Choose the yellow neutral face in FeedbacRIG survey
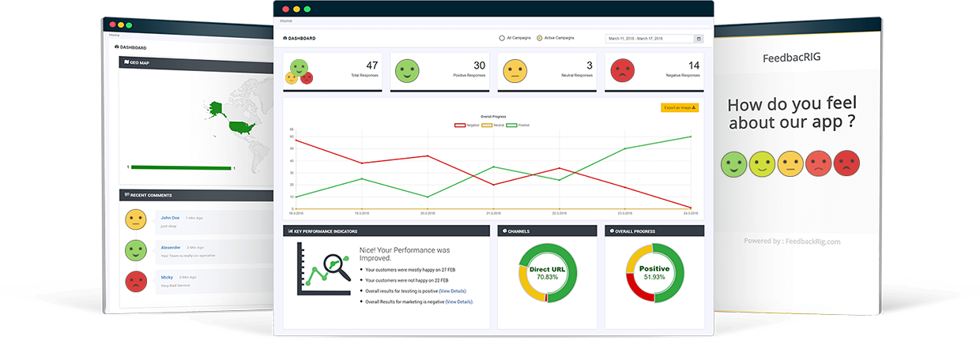Viewport: 980px width, 341px height. 790,163
